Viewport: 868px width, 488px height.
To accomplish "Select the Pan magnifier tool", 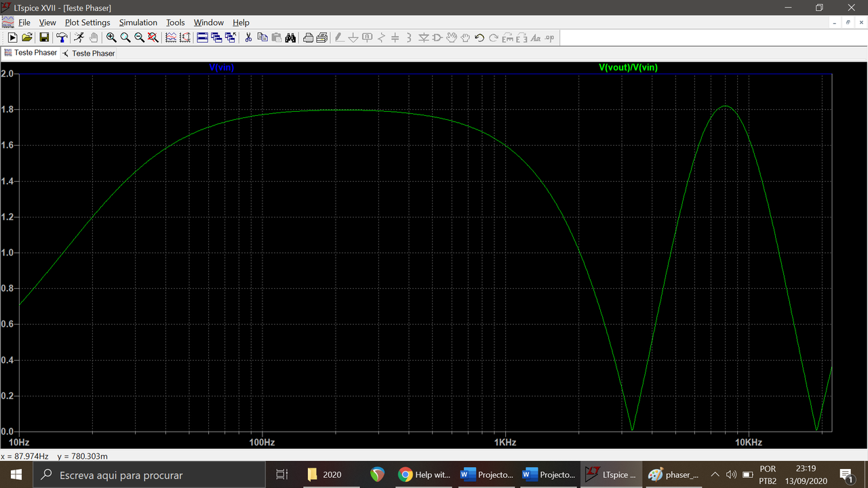I will 125,38.
